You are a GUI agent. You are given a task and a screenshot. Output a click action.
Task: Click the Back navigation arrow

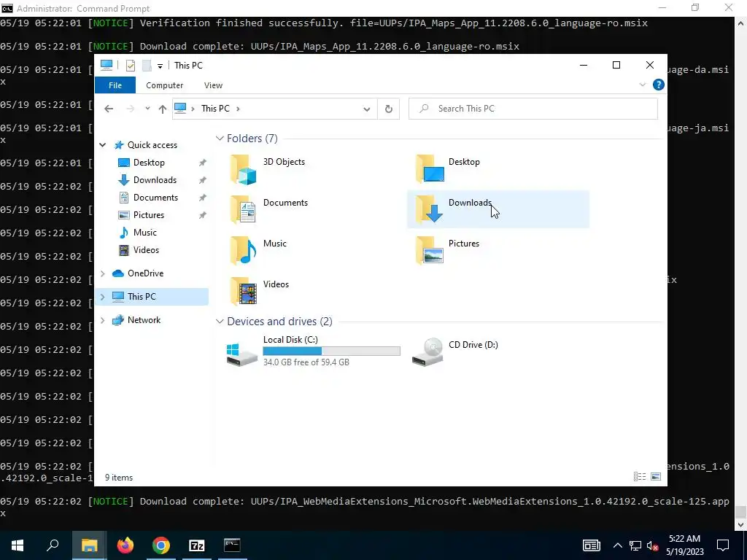(x=109, y=109)
